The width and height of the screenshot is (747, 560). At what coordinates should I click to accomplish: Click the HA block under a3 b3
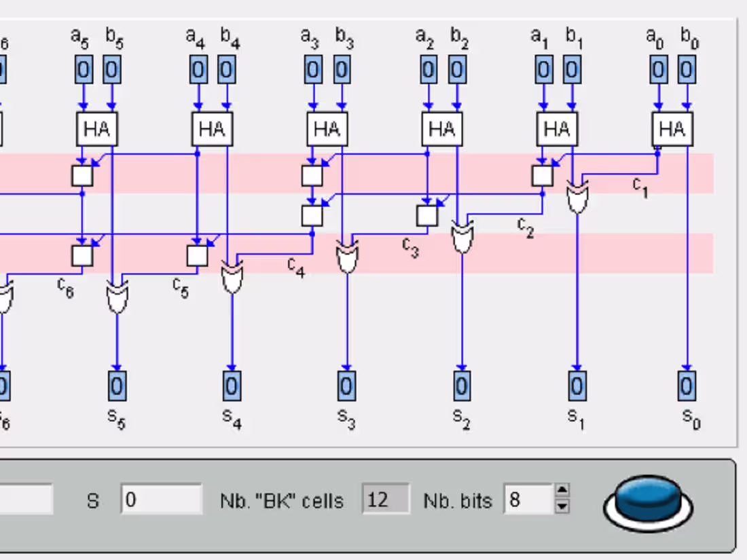[x=327, y=129]
